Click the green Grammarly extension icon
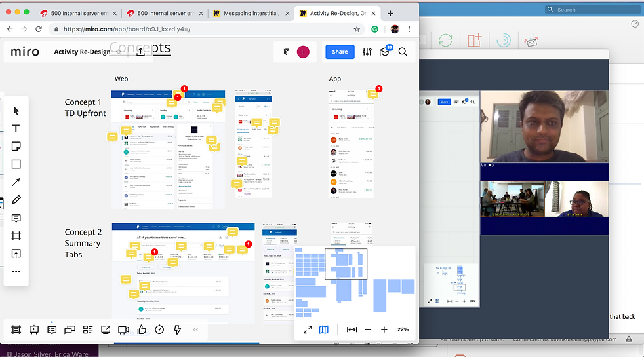The height and width of the screenshot is (357, 644). click(x=374, y=29)
